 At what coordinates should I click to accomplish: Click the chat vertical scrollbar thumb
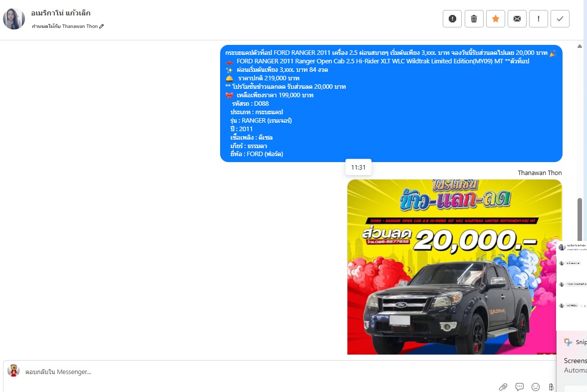pos(580,219)
